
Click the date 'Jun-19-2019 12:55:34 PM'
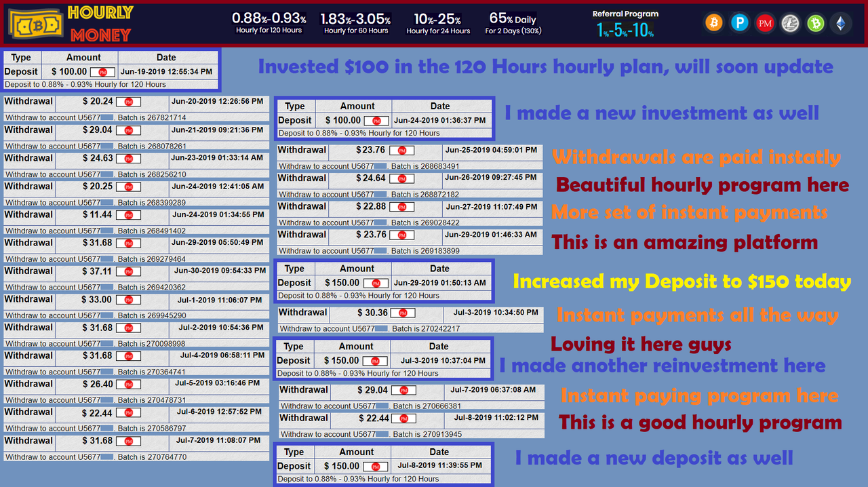click(x=166, y=71)
